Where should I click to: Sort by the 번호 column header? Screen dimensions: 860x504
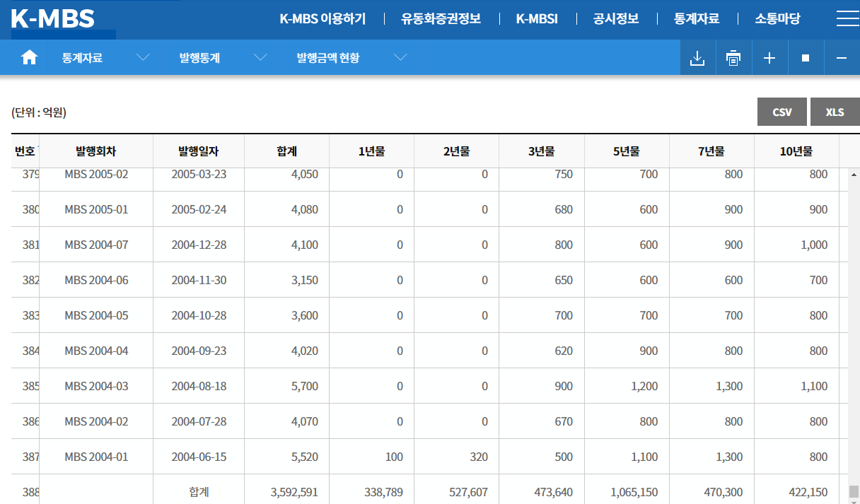point(25,151)
